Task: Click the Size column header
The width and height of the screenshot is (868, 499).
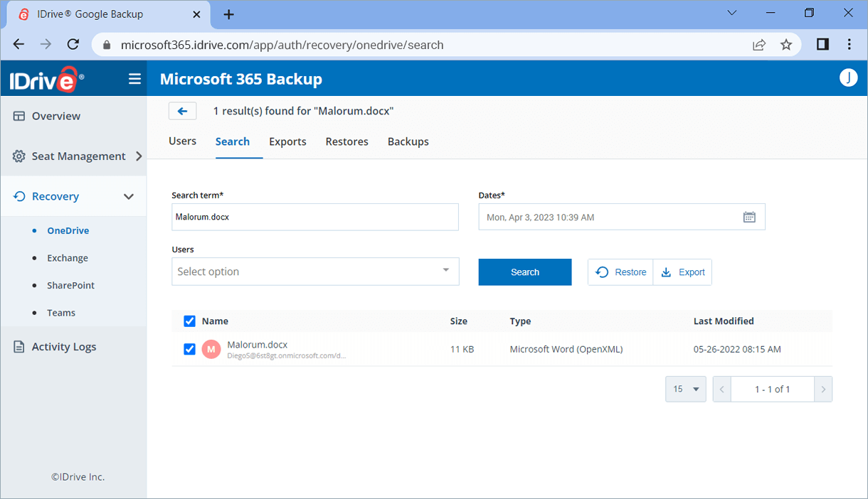Action: pyautogui.click(x=459, y=321)
